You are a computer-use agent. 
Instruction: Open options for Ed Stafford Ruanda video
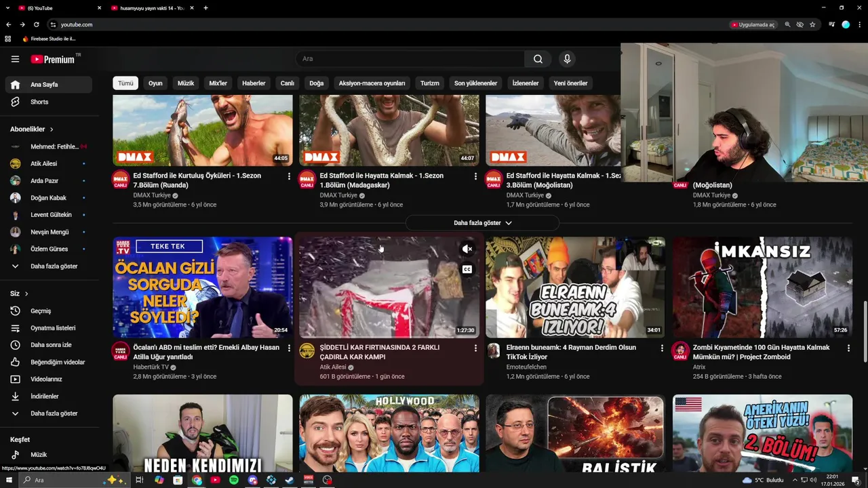click(x=289, y=176)
